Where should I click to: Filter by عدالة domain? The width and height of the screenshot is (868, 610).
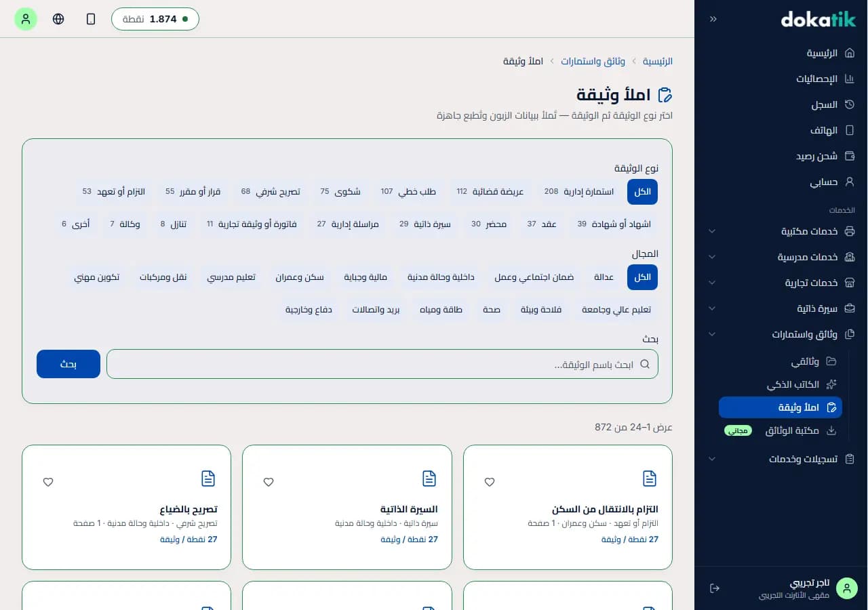(604, 277)
